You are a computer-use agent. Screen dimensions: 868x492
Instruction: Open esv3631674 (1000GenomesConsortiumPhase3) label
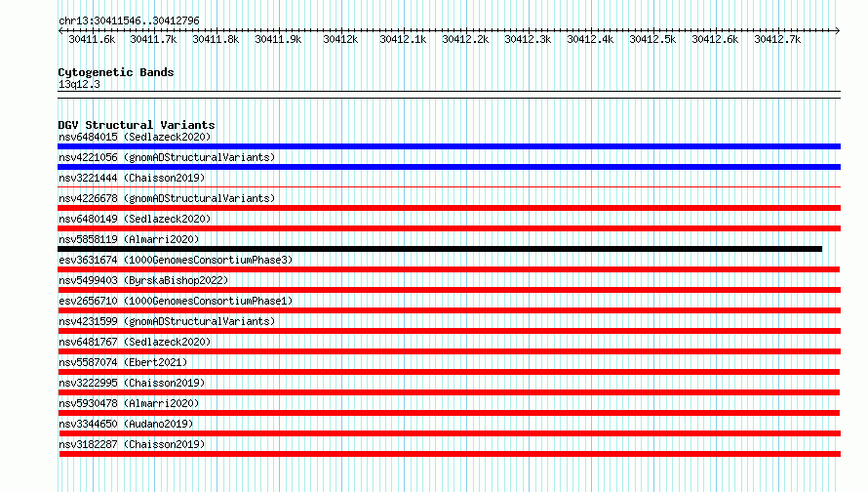point(176,260)
